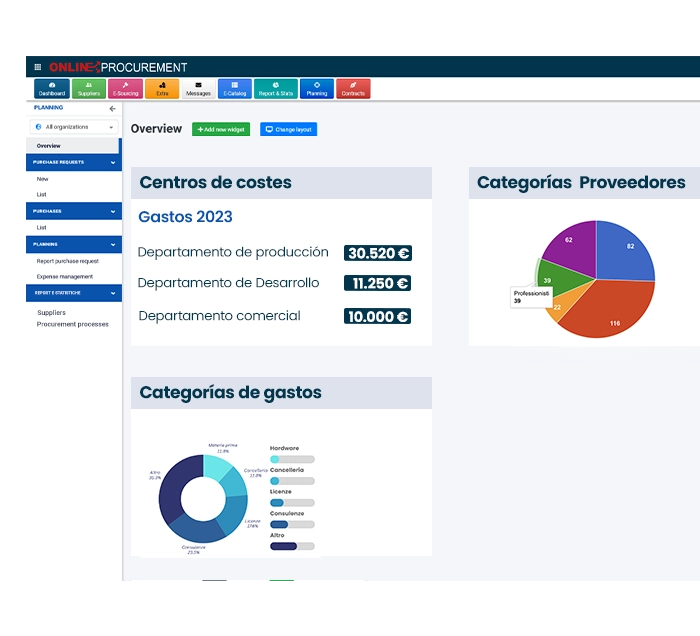Click the 11.250 € amount badge
The image size is (700, 636).
378,283
